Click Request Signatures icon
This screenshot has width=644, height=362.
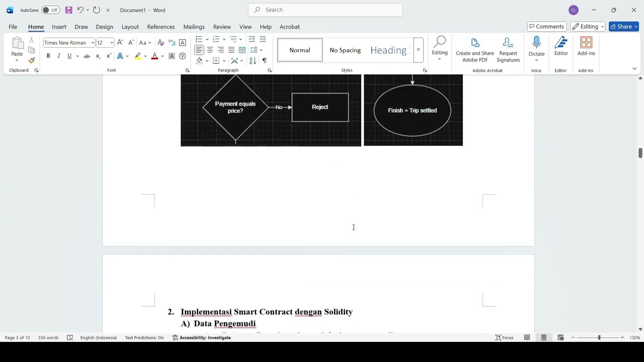pyautogui.click(x=508, y=43)
